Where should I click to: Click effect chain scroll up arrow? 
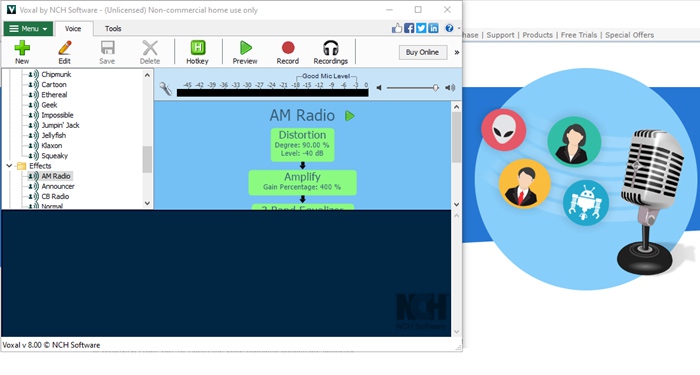(456, 107)
